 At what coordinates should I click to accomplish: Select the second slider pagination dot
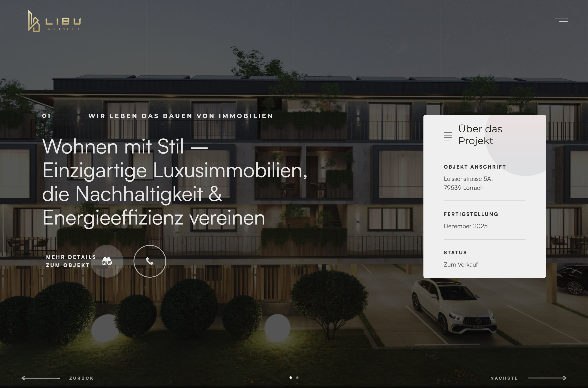click(297, 378)
